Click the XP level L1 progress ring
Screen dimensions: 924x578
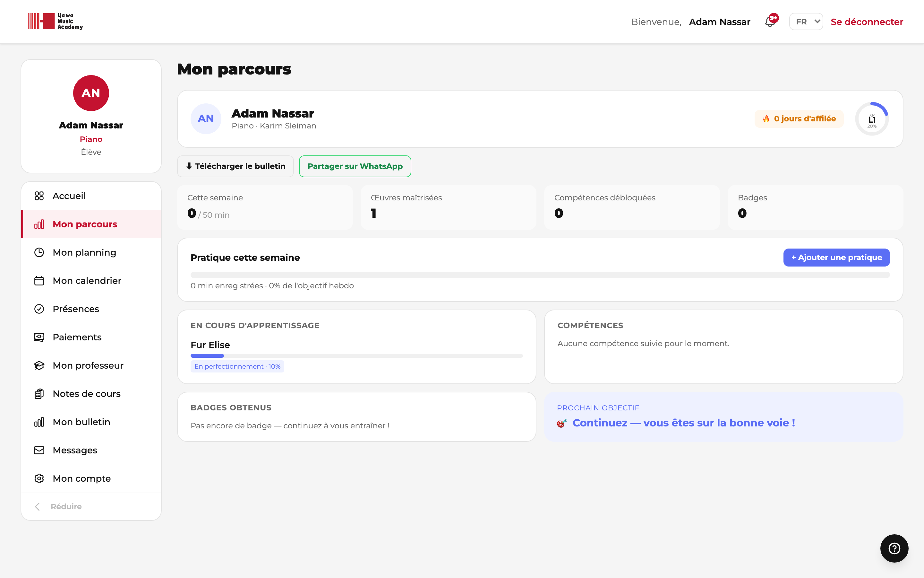click(872, 119)
